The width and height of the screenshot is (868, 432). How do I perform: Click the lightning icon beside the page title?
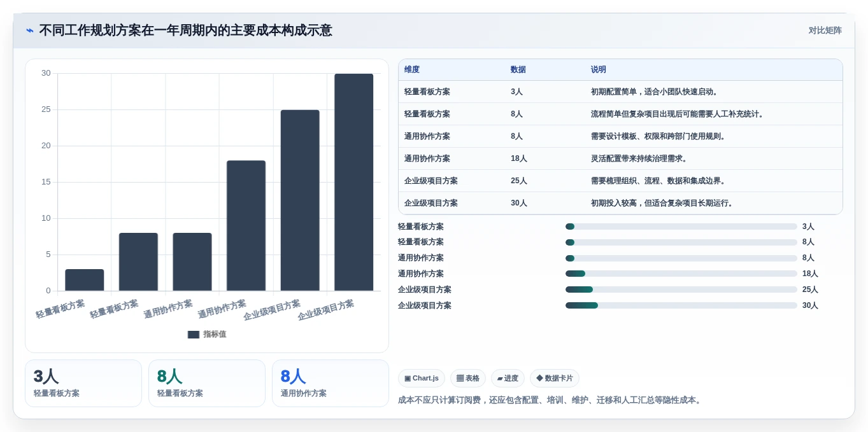pos(30,31)
